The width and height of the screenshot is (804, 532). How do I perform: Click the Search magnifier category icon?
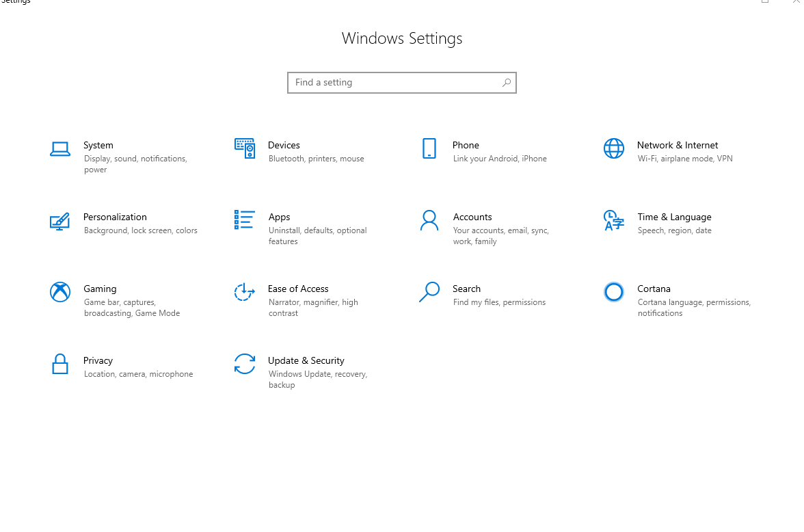click(429, 292)
